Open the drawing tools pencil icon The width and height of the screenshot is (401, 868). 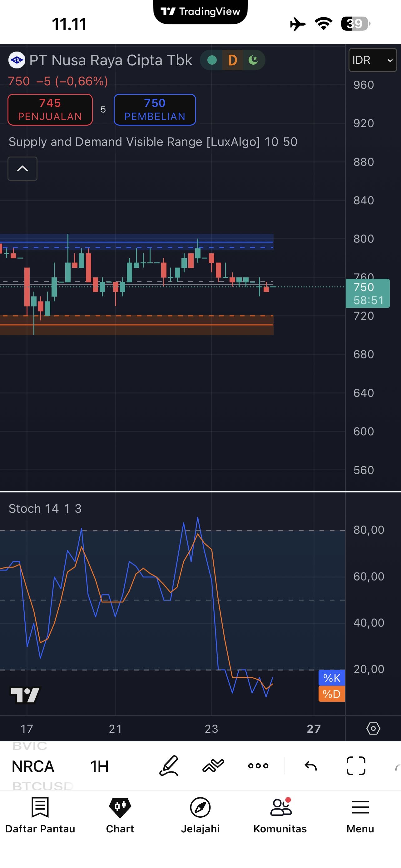pos(168,766)
